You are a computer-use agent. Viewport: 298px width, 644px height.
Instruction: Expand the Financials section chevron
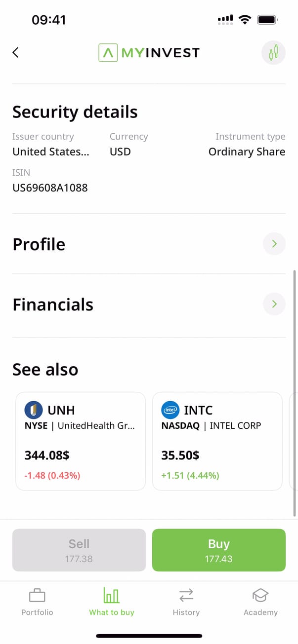click(x=274, y=304)
